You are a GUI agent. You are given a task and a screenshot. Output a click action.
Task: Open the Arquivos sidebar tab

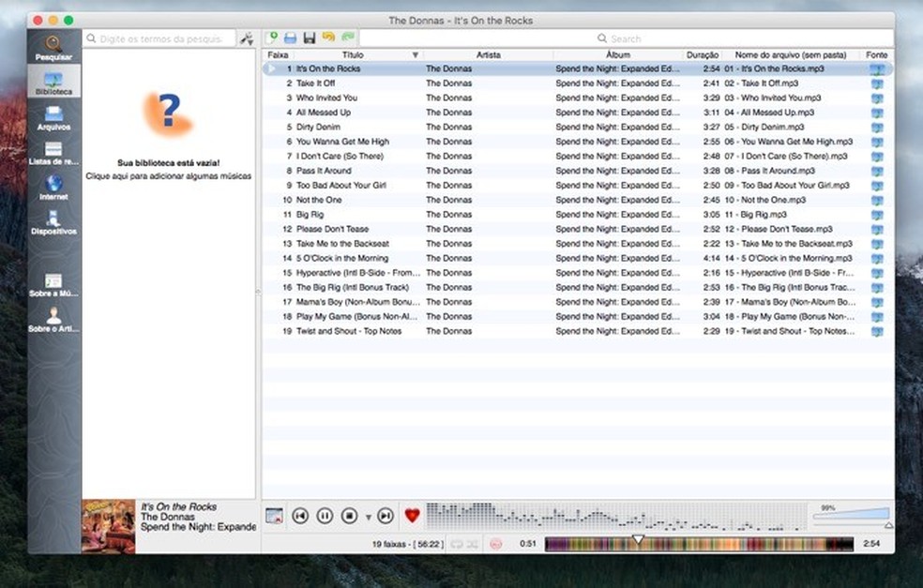53,118
